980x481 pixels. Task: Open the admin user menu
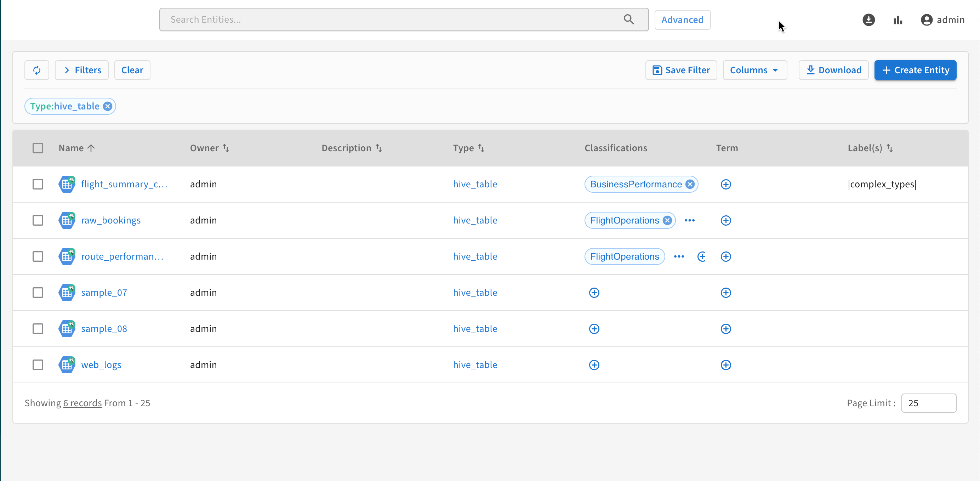coord(942,20)
